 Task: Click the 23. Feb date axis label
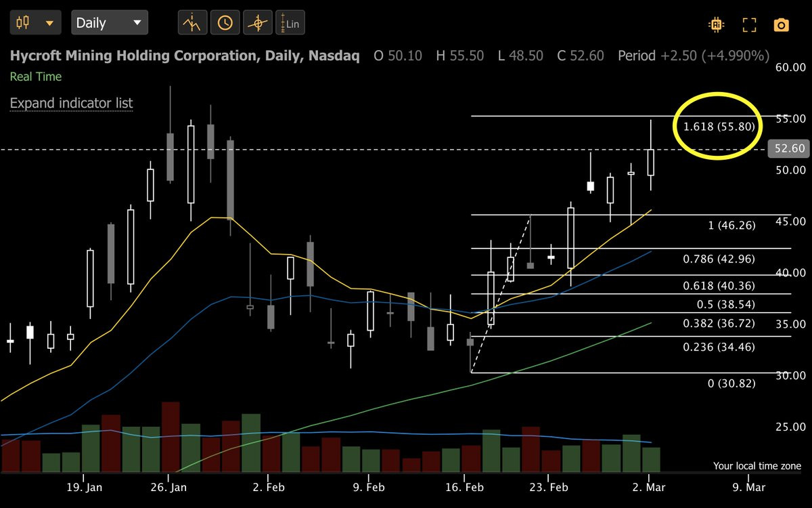click(549, 486)
